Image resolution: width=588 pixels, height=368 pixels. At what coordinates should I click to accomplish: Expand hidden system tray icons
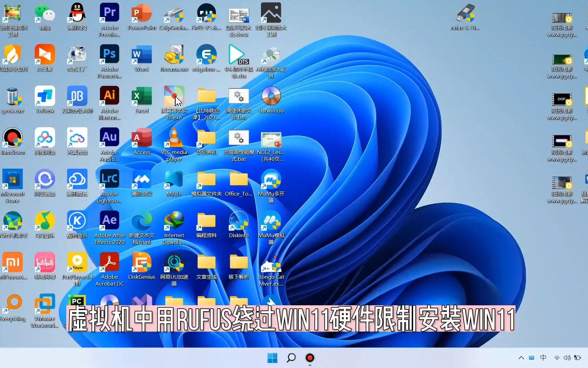click(x=521, y=358)
